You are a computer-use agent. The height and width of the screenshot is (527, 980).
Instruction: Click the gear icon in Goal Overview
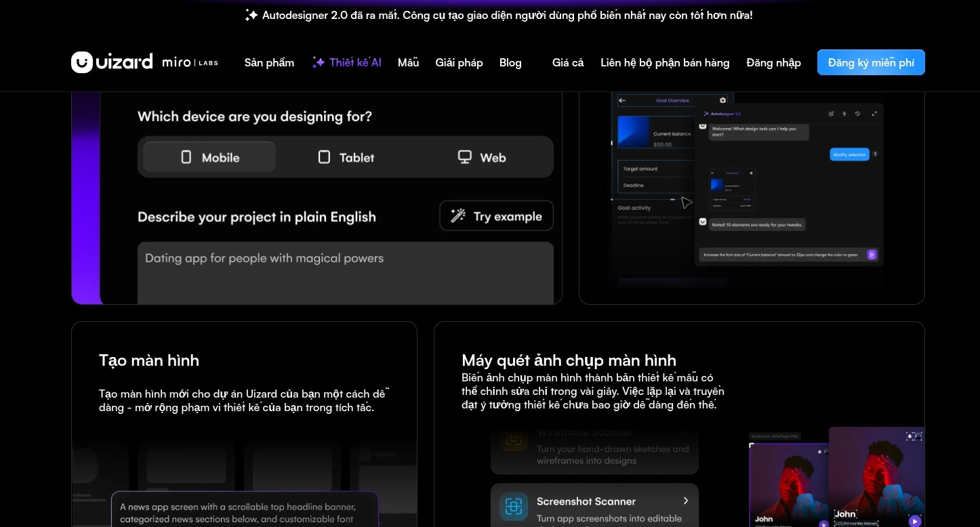(723, 100)
